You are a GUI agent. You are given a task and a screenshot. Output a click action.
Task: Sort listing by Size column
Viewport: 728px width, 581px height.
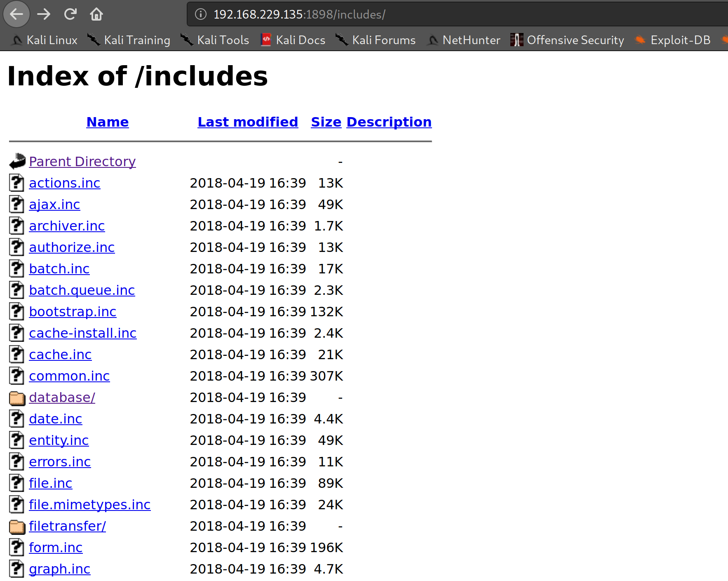(x=326, y=122)
